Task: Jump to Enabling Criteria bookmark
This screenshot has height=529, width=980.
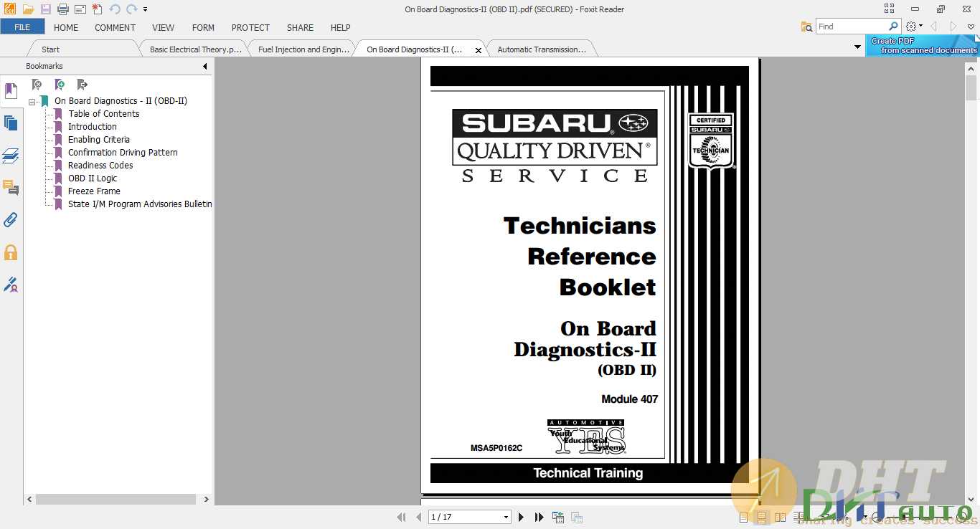Action: point(99,140)
